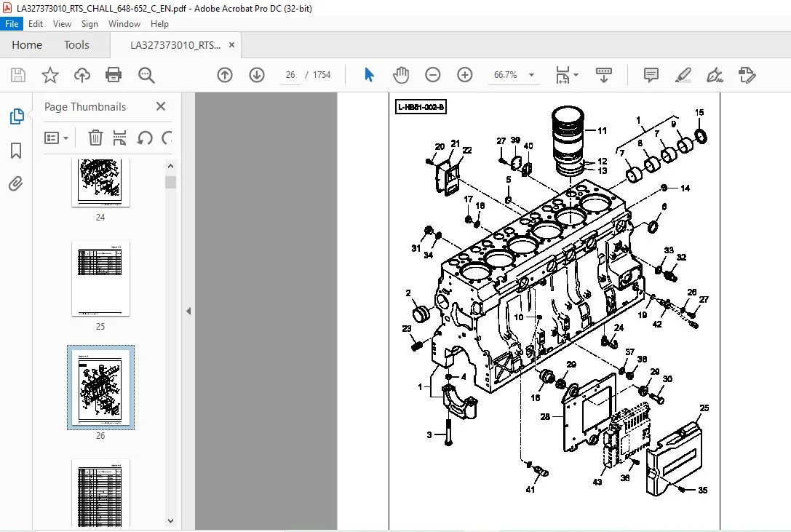Click the Save file icon

[x=18, y=75]
